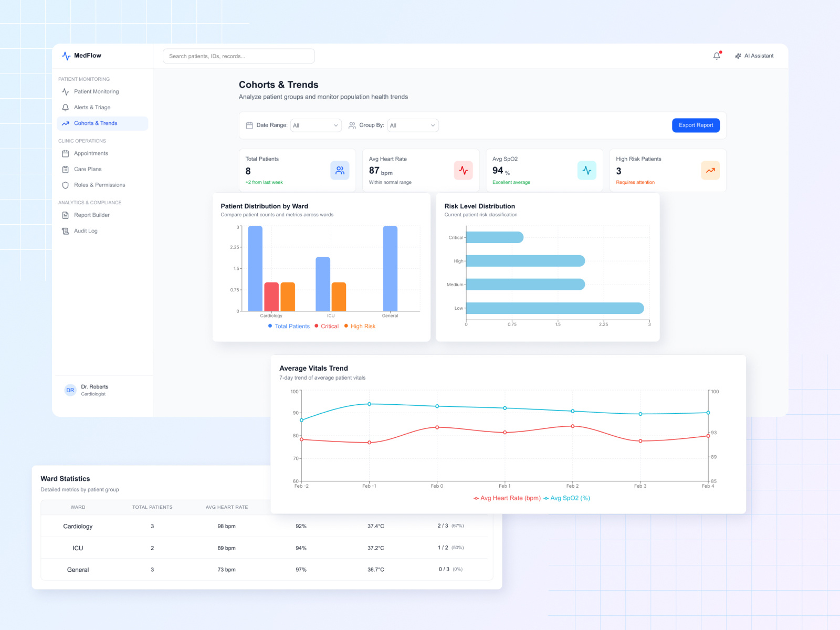The image size is (840, 630).
Task: Click the Care Plans clipboard icon
Action: 66,169
